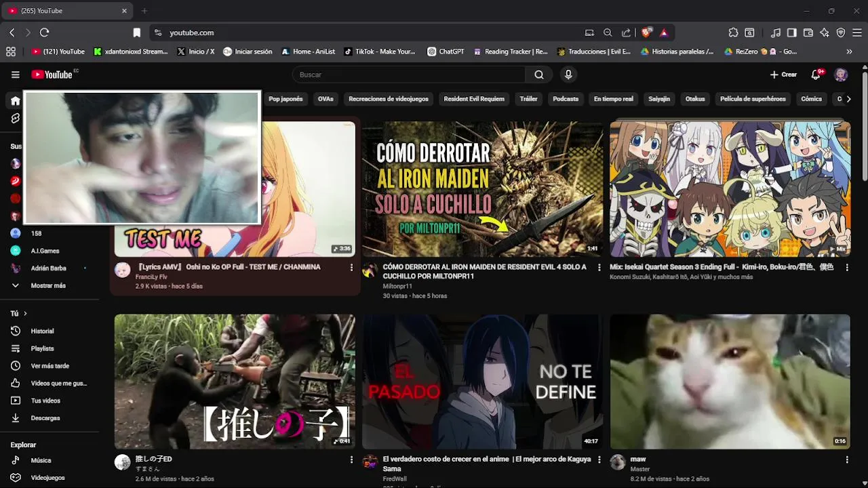Screen dimensions: 868x488
Task: Reload the page in the browser
Action: pos(45,33)
